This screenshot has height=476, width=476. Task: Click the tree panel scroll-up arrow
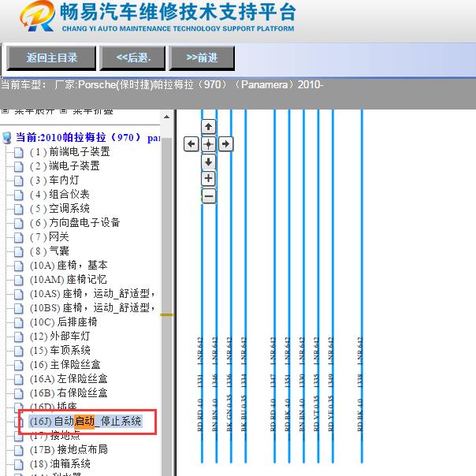tap(166, 117)
